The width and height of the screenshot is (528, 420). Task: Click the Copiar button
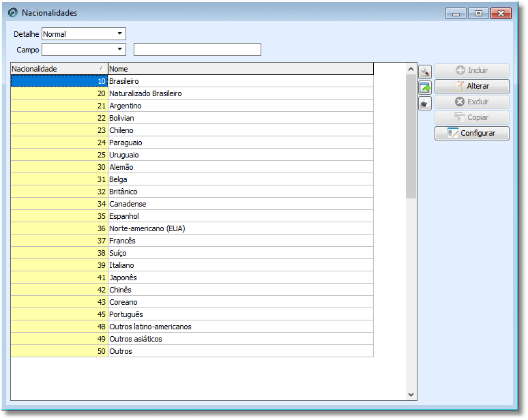471,117
